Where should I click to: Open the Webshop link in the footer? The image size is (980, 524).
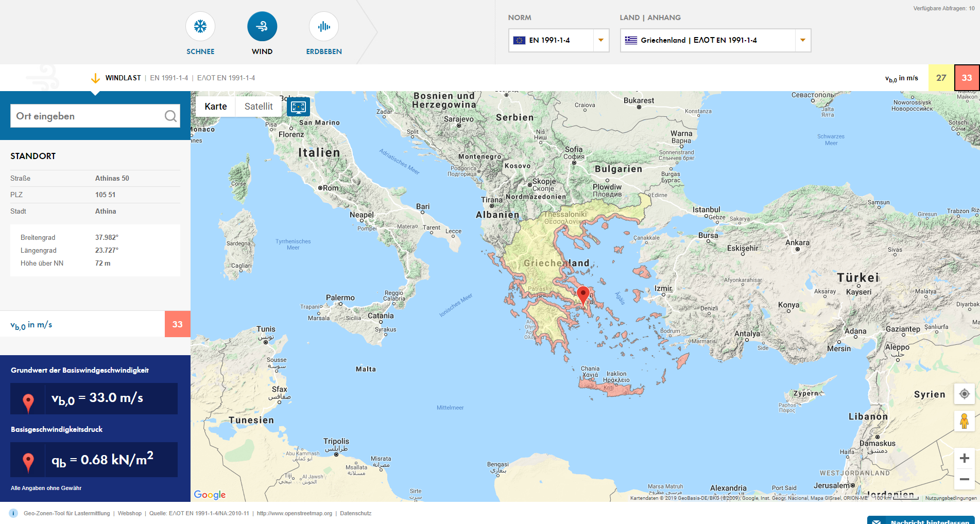pos(129,513)
